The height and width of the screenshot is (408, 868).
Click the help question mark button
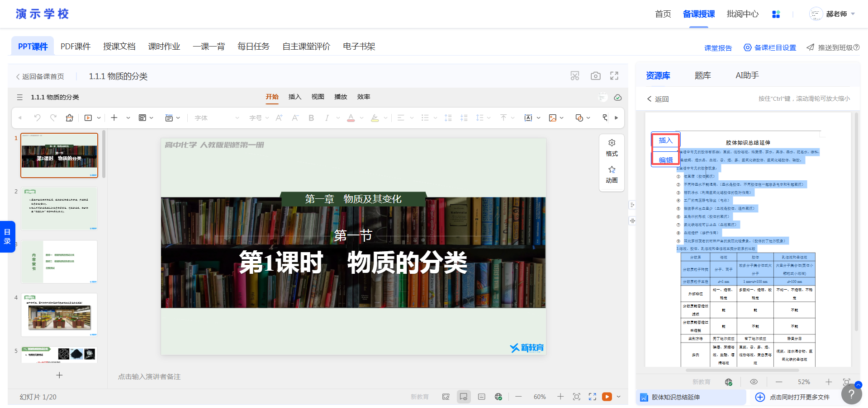coord(851,394)
